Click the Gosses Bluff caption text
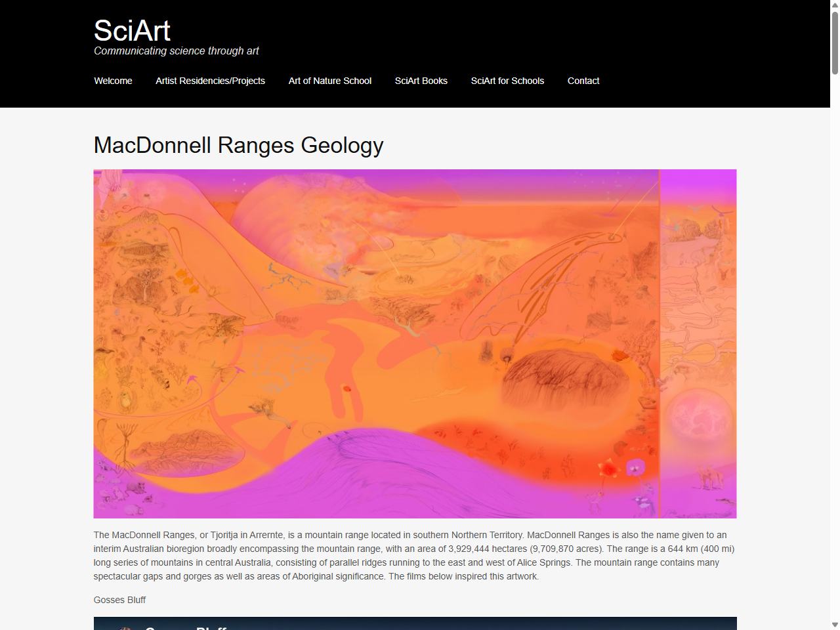This screenshot has width=840, height=630. pos(119,600)
